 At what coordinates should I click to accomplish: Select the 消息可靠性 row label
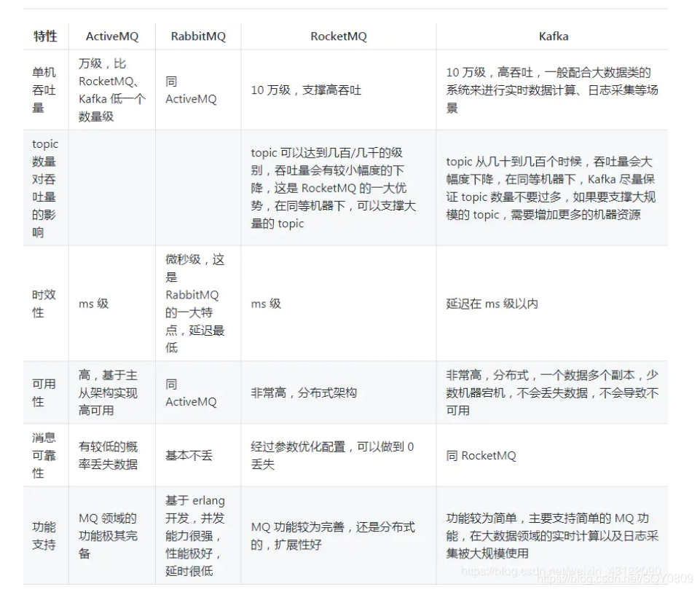coord(44,455)
